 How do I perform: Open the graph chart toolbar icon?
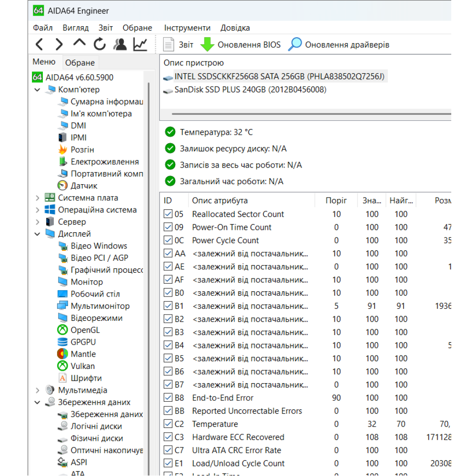point(140,44)
